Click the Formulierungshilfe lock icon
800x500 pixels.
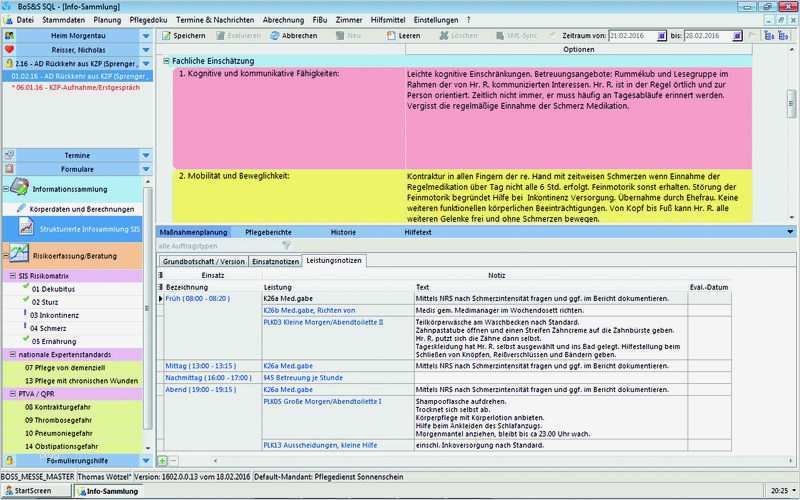tap(9, 460)
